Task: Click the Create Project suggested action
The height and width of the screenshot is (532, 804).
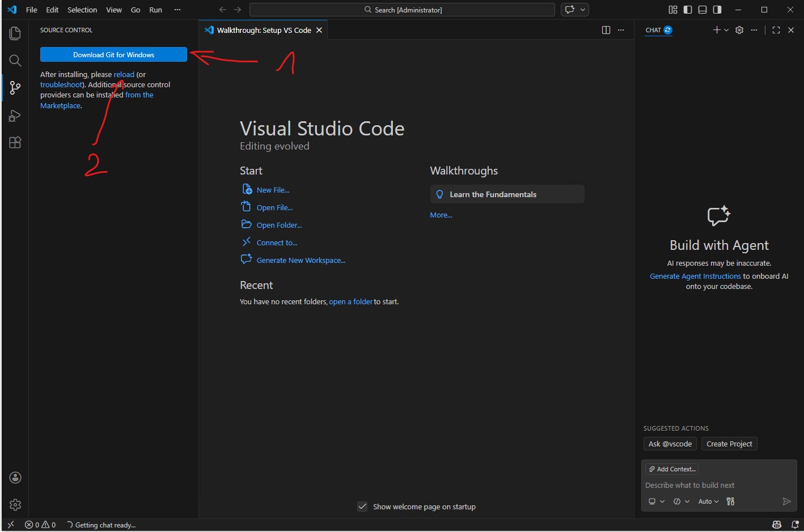Action: 729,444
